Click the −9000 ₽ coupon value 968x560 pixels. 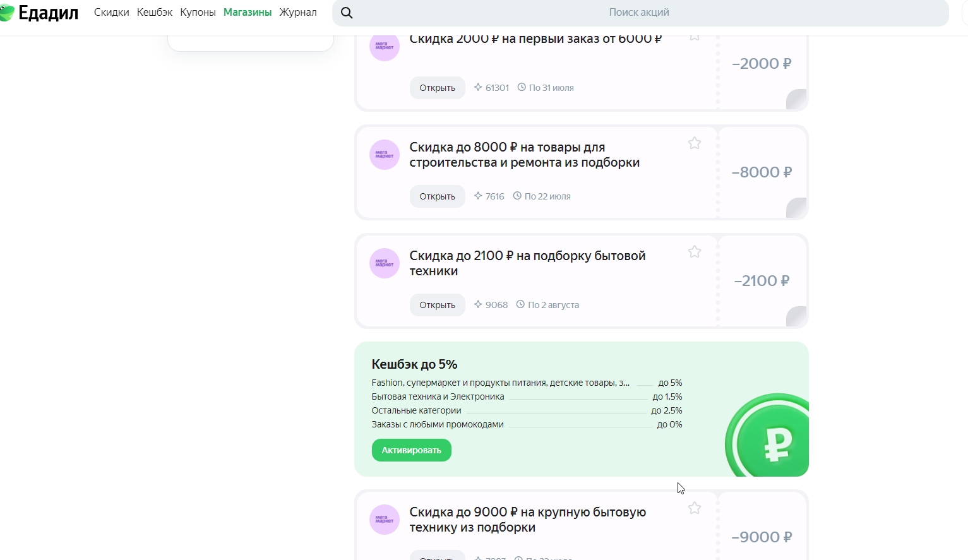click(762, 537)
